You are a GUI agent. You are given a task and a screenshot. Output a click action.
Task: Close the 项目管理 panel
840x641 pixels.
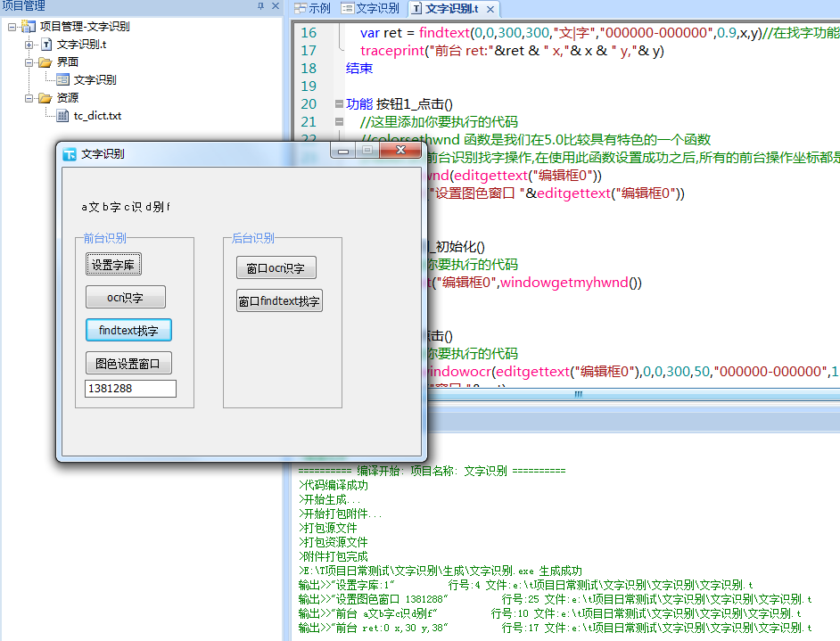pos(276,6)
